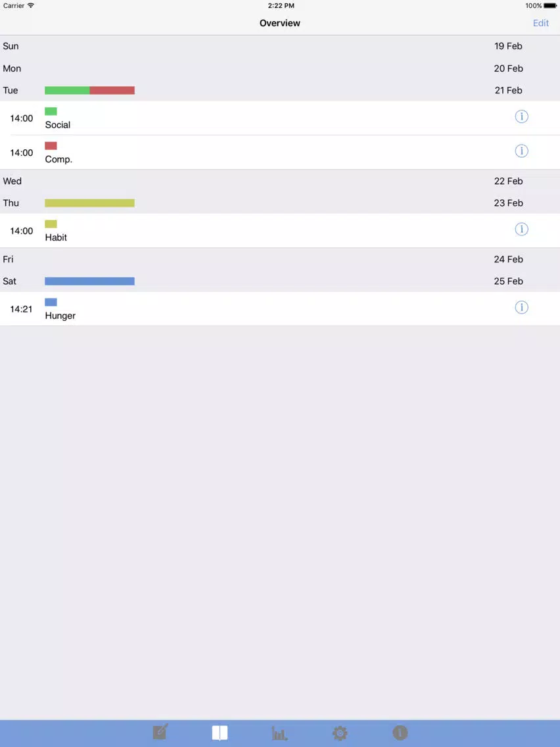This screenshot has height=747, width=560.
Task: Tap the Edit button
Action: [x=540, y=23]
